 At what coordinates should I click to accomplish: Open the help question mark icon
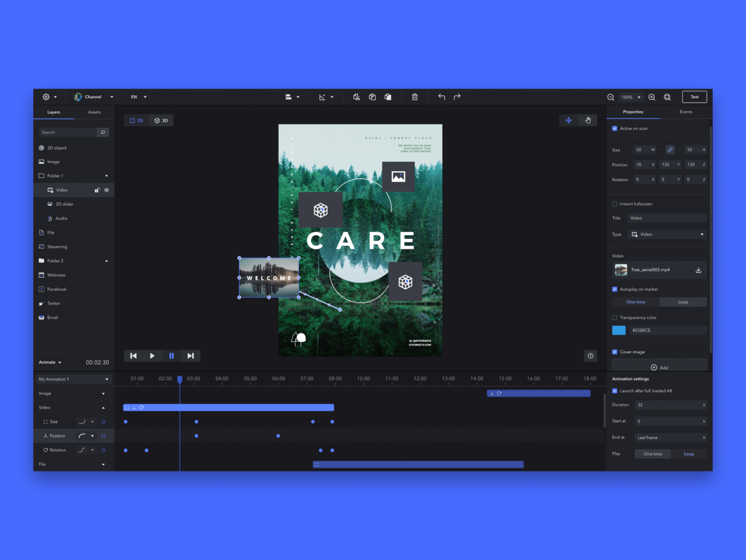click(591, 356)
